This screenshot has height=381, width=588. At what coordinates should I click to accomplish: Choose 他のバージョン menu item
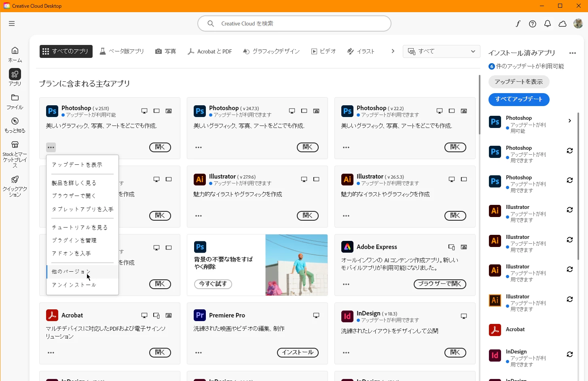coord(82,272)
